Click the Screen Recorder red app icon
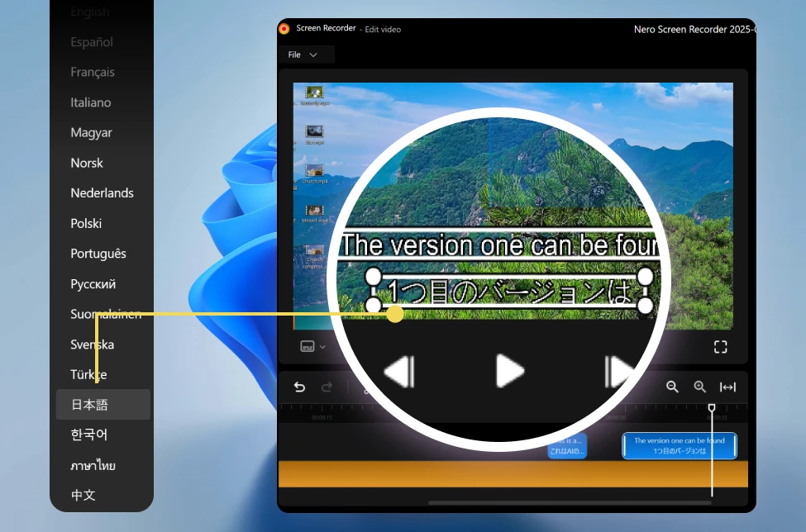The image size is (806, 532). pyautogui.click(x=284, y=29)
